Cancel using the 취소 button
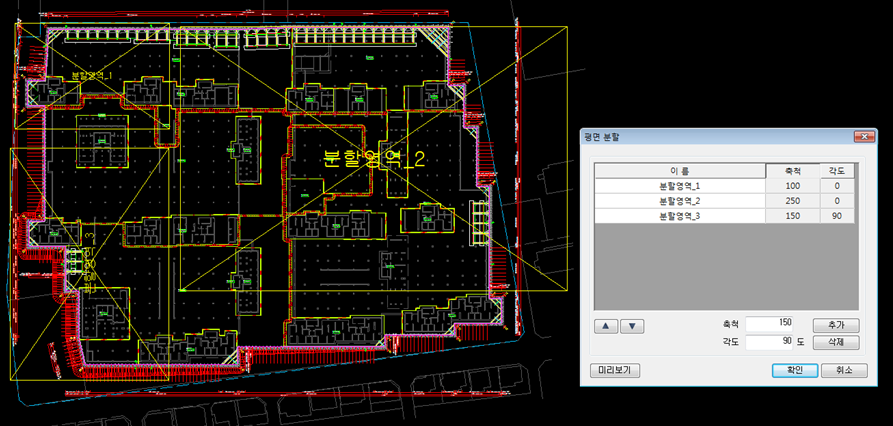This screenshot has width=893, height=426. [843, 370]
